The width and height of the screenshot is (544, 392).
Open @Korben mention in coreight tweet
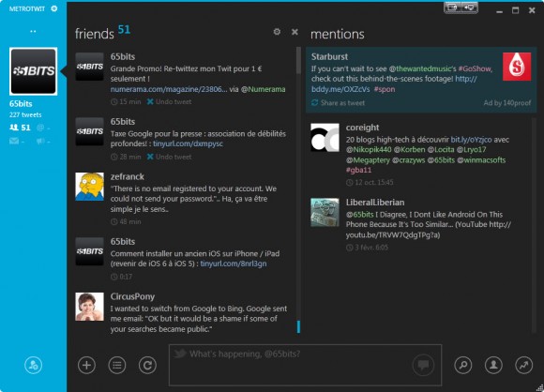pyautogui.click(x=409, y=149)
